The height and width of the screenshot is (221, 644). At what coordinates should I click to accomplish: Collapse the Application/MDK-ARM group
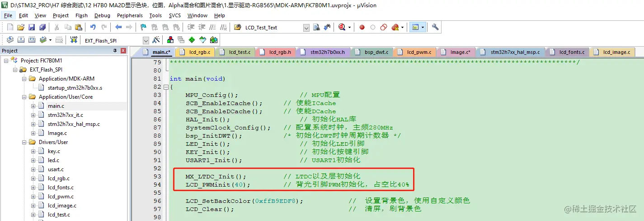[x=24, y=79]
